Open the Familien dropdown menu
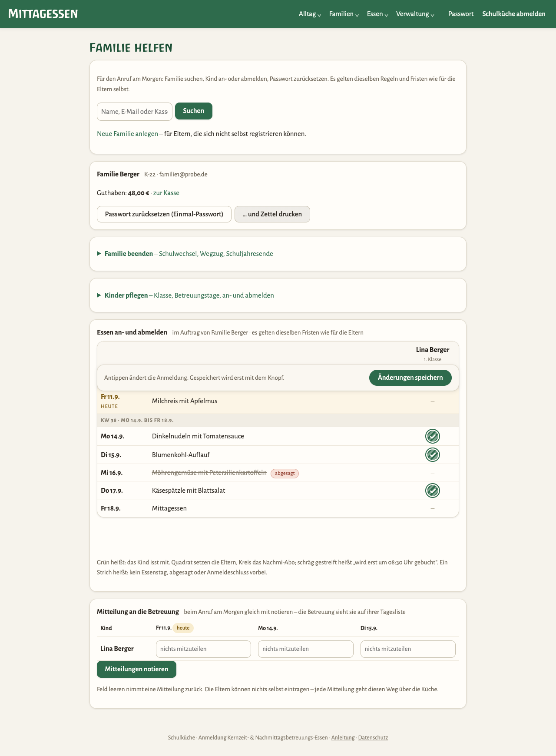556x756 pixels. (344, 14)
